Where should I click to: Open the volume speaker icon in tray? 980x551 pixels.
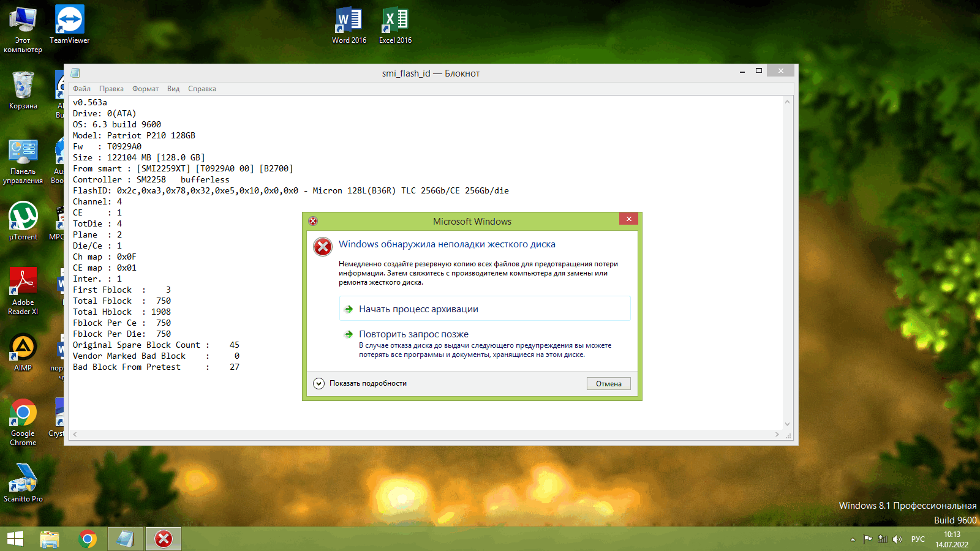pos(897,539)
